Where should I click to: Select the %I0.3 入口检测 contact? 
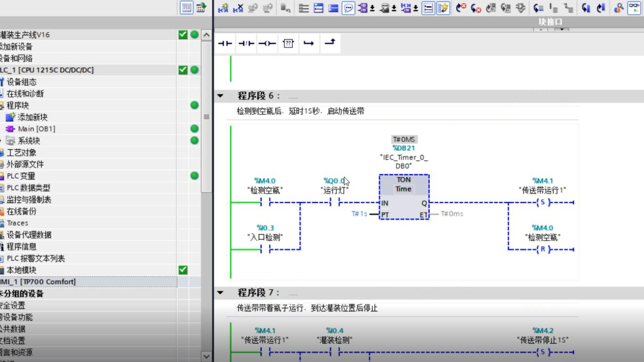point(265,249)
